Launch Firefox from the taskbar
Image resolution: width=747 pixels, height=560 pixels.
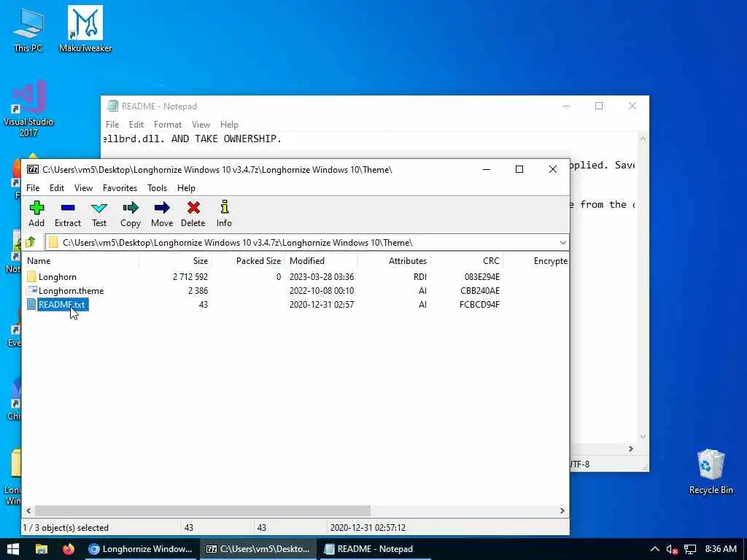(x=69, y=549)
